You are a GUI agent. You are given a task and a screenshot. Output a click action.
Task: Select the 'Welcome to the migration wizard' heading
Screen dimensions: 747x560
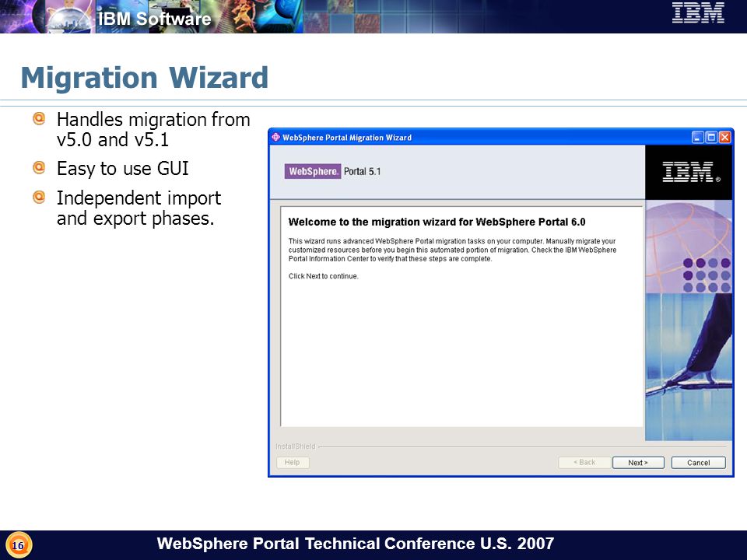point(437,222)
